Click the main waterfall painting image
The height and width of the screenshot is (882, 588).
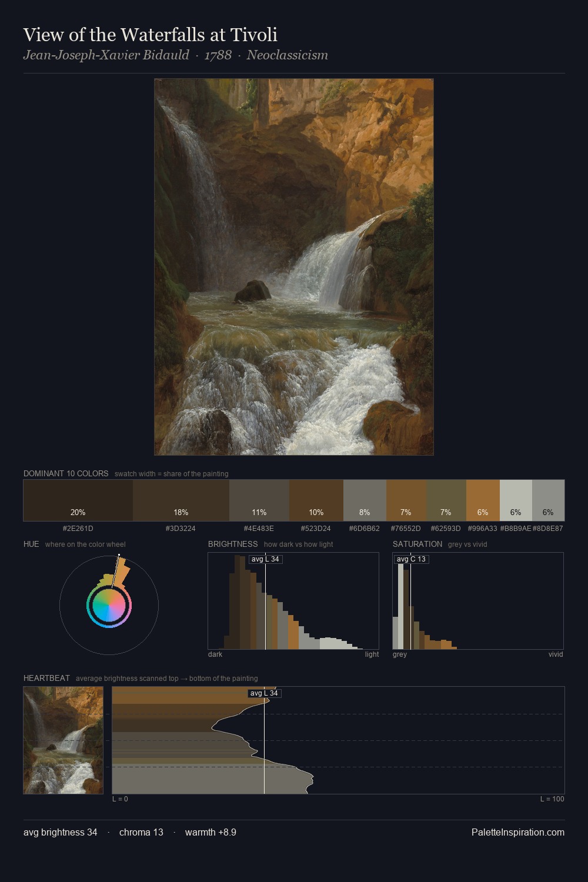(x=294, y=267)
